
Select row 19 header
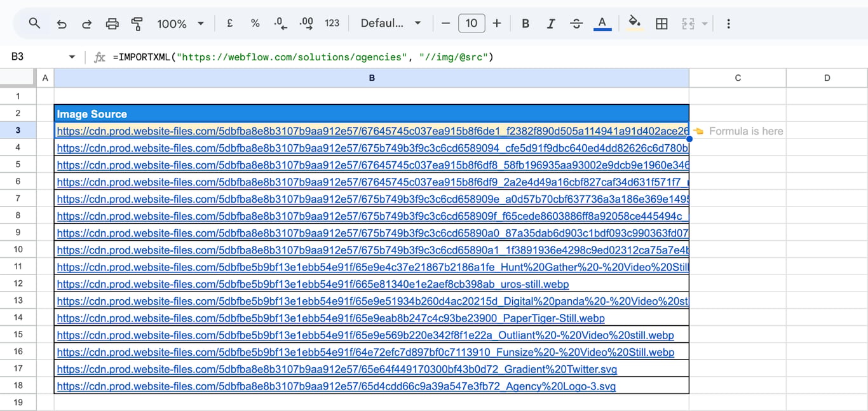click(x=18, y=402)
